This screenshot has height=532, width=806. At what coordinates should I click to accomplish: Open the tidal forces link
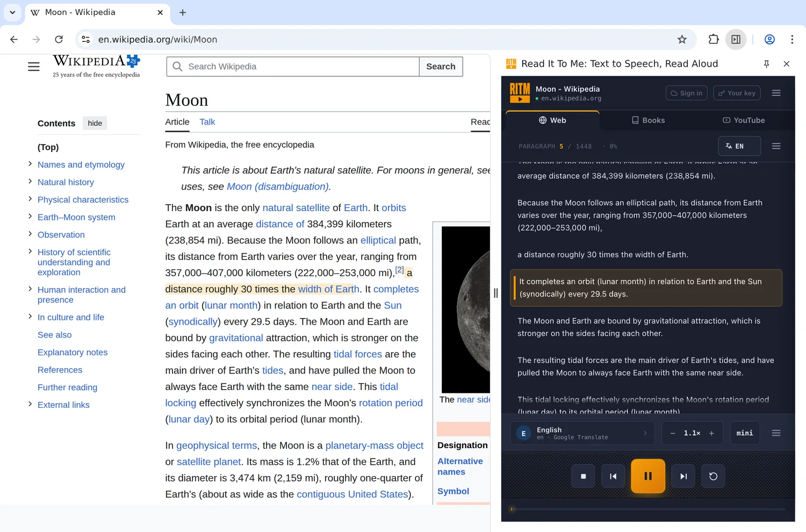click(358, 354)
